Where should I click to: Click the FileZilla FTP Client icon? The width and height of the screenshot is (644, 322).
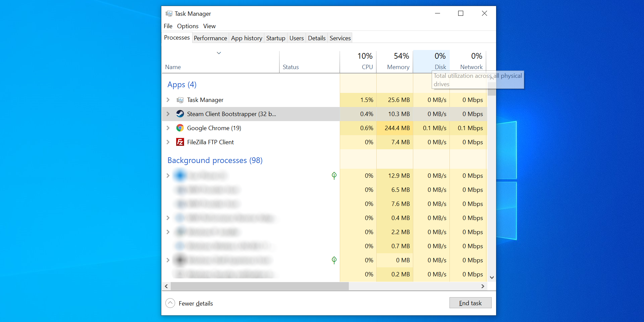click(180, 142)
